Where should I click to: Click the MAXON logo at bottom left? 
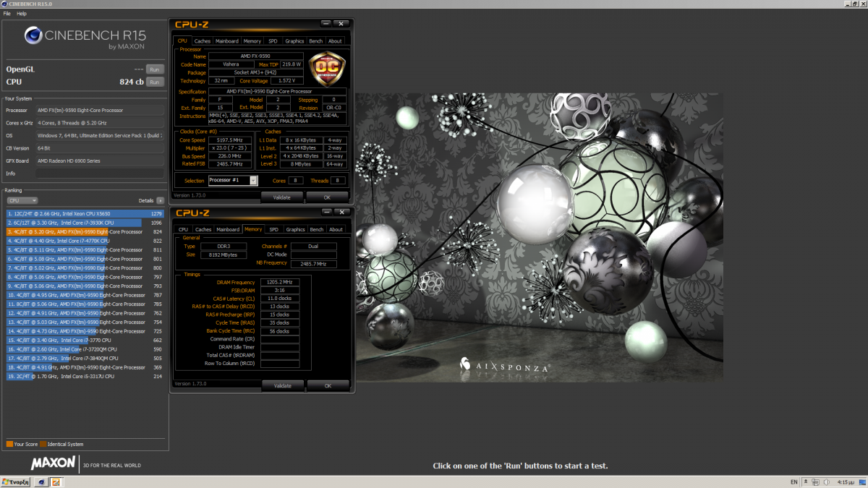(x=53, y=462)
